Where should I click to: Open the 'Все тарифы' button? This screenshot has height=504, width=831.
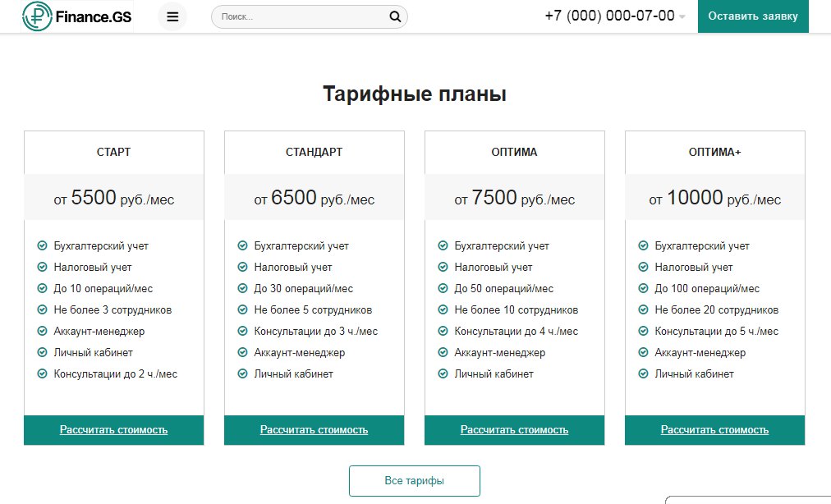415,481
